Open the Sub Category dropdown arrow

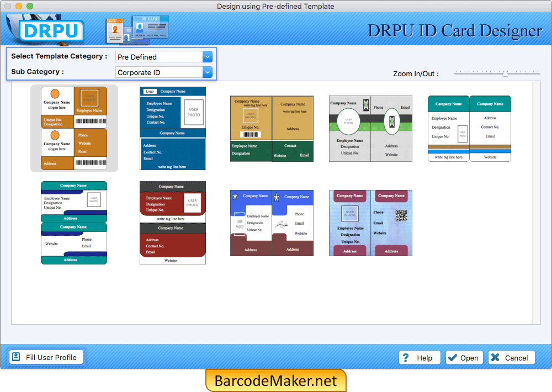pos(208,72)
